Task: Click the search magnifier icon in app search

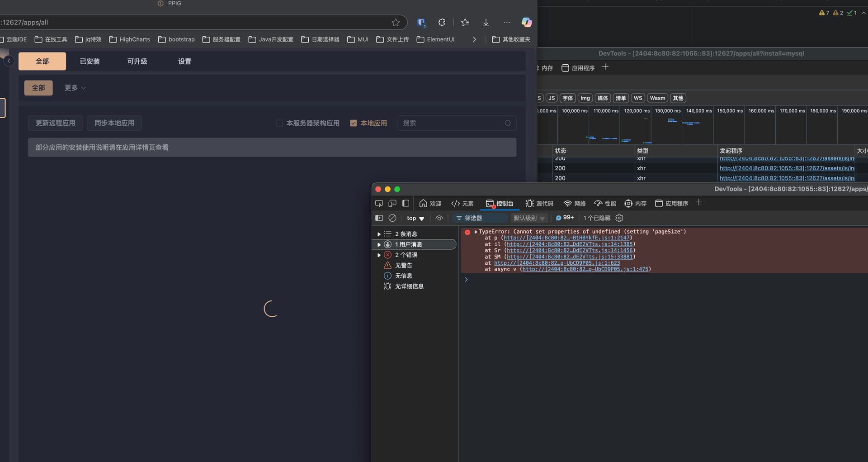Action: (x=508, y=123)
